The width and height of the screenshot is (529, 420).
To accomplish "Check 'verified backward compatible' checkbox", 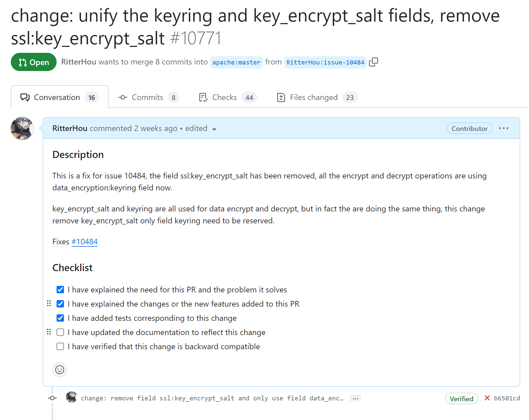I will point(60,346).
